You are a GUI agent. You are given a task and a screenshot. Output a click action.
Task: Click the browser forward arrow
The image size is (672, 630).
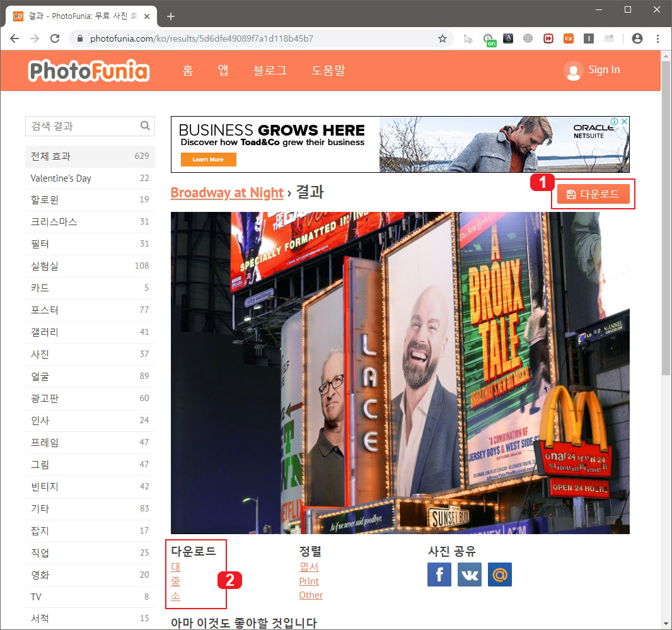[35, 38]
